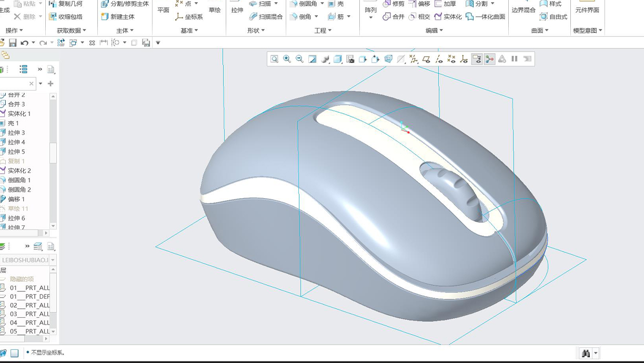Click the Undo arrow
This screenshot has width=644, height=363.
24,43
